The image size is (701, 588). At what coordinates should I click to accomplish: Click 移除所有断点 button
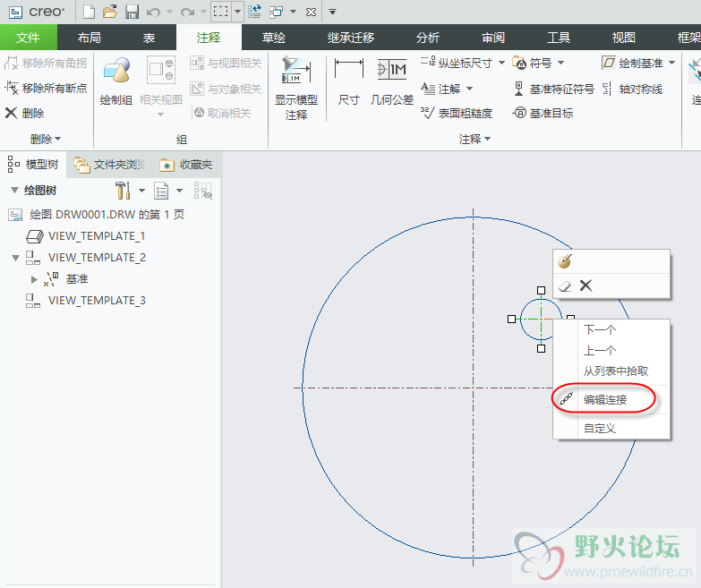[46, 88]
